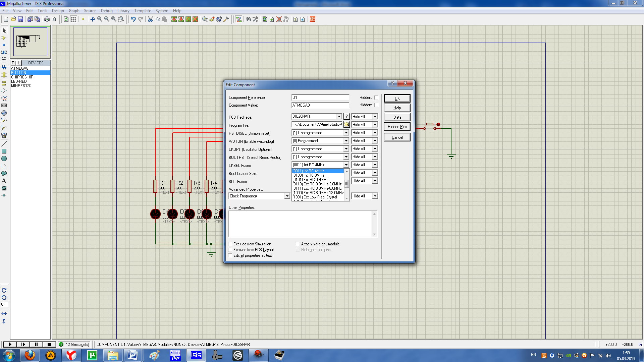Click the Cut scissors icon
The image size is (644, 362).
pos(150,19)
